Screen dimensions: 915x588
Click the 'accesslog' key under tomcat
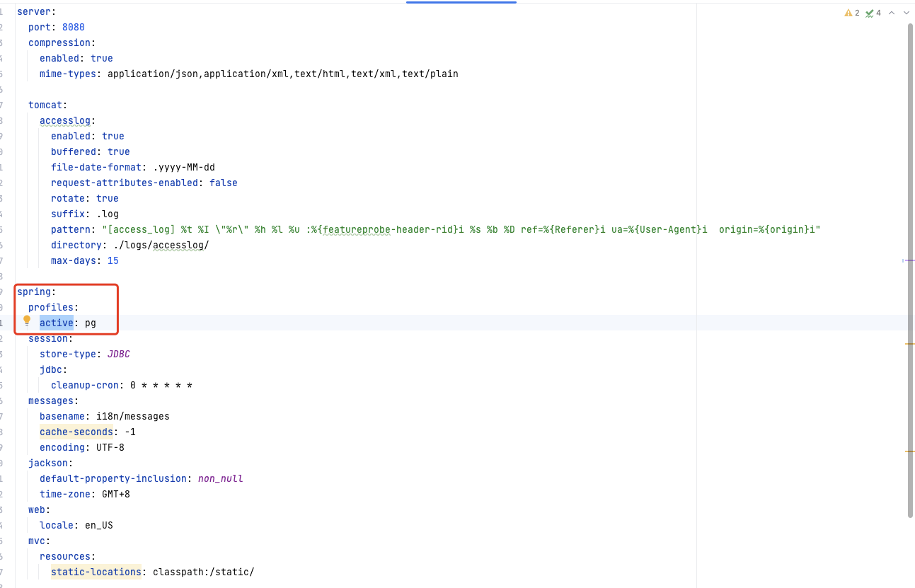click(x=64, y=120)
